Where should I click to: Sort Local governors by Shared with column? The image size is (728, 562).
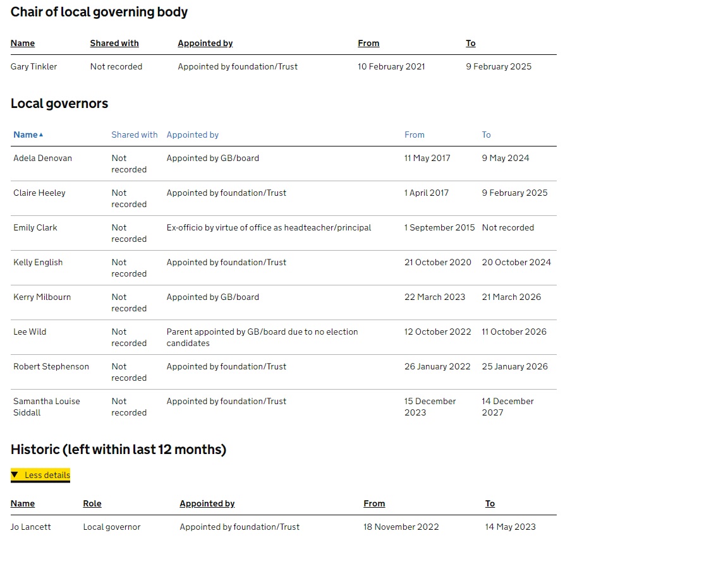point(135,135)
